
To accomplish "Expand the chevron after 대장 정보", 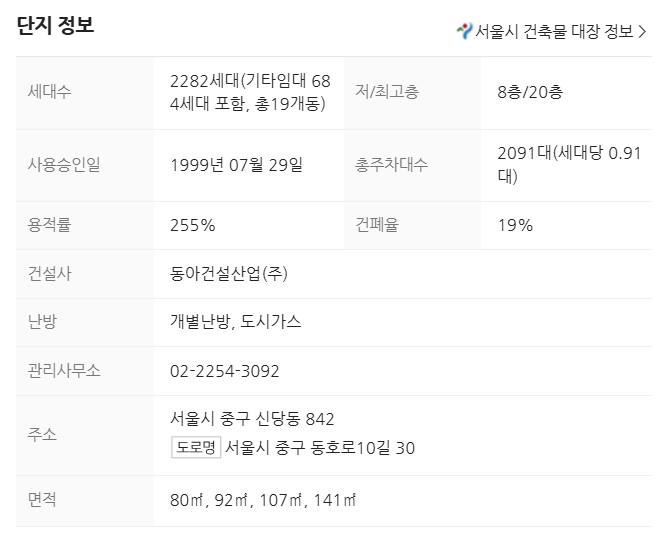I will pos(642,31).
